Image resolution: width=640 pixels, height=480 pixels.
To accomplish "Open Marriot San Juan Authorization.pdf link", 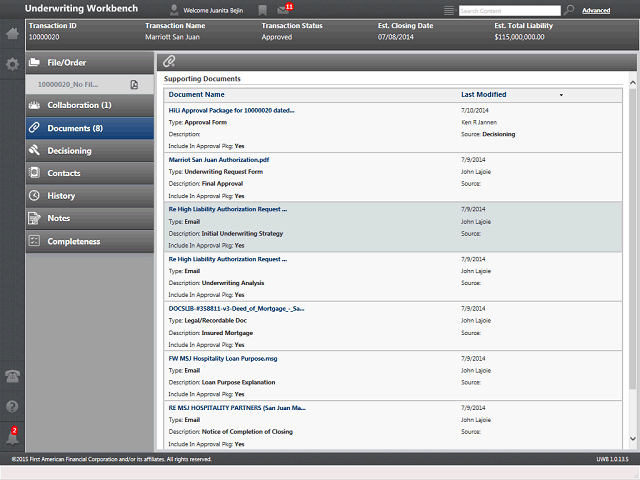I will point(219,160).
